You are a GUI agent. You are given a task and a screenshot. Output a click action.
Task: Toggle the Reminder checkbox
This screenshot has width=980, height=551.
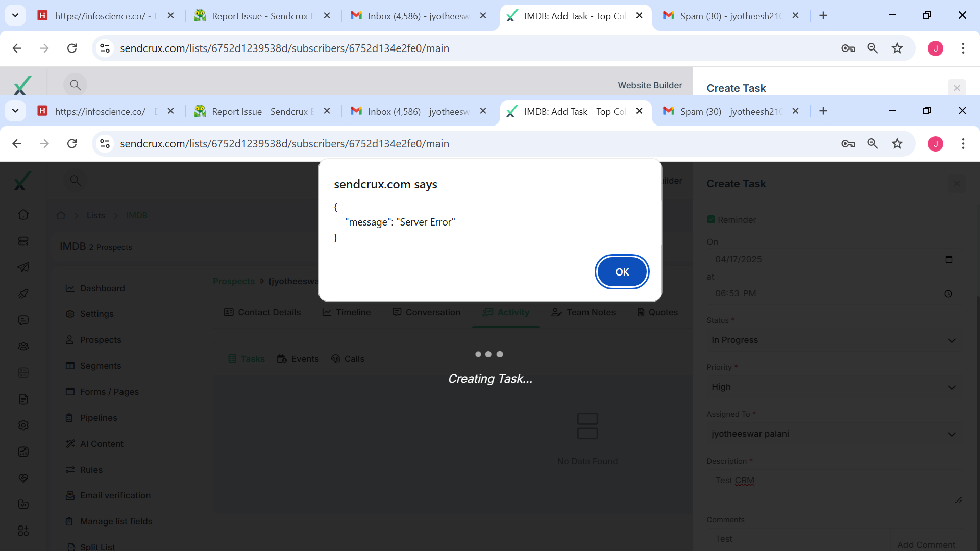coord(710,219)
